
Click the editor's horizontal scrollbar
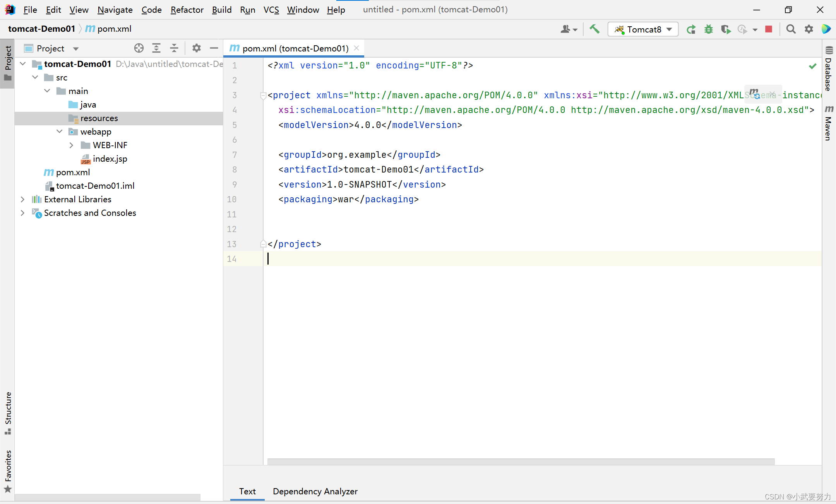coord(521,461)
